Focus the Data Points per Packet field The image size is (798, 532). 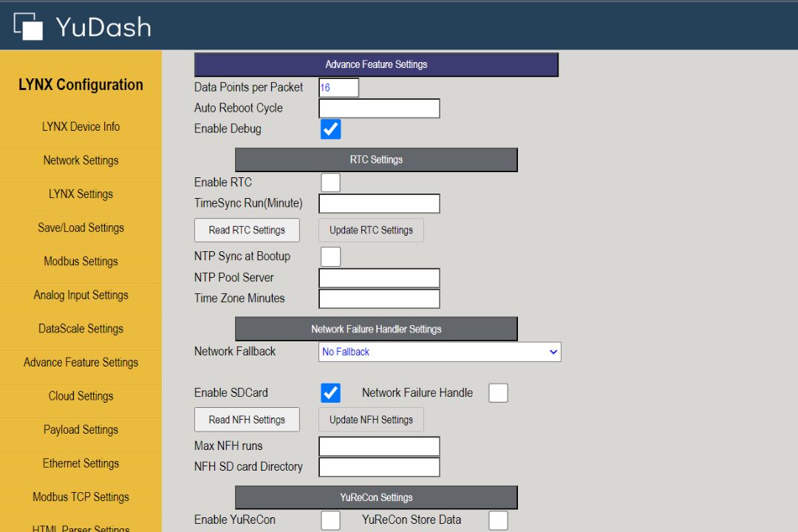coord(338,87)
